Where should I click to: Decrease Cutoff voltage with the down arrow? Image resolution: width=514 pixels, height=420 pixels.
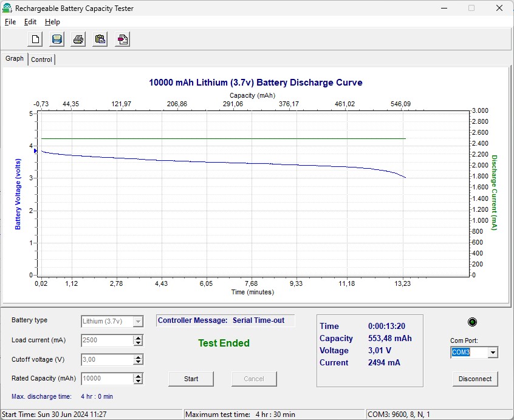tap(139, 362)
